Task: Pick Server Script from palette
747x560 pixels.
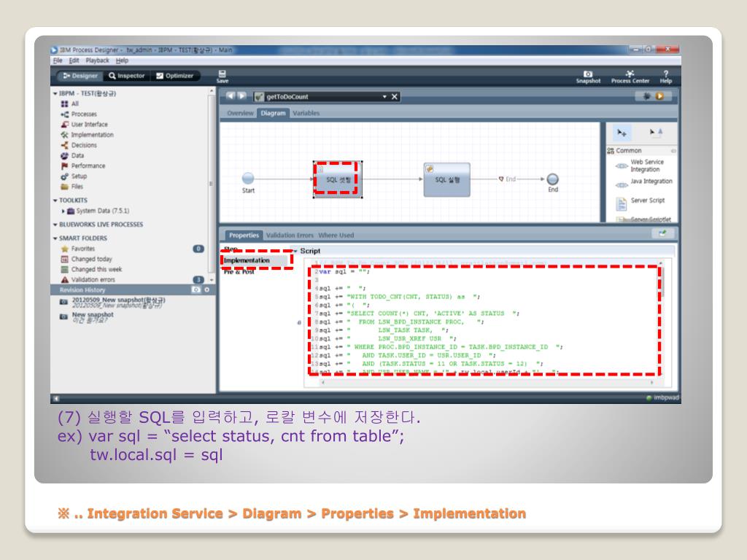Action: pos(640,203)
